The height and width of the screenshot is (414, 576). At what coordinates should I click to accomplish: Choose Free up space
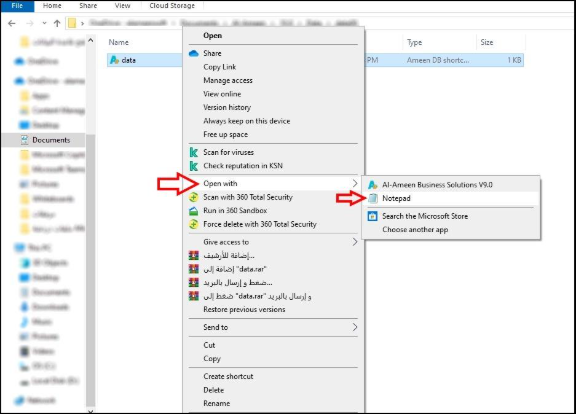point(226,134)
